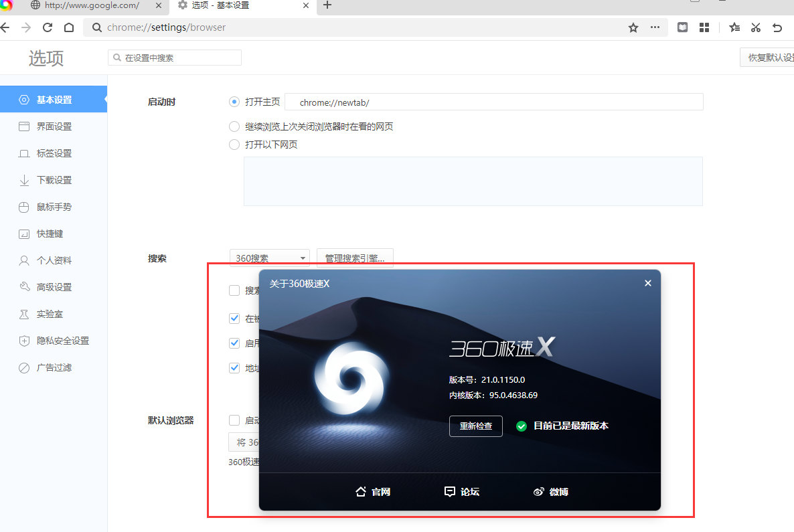This screenshot has height=532, width=794.
Task: Click the 360 swirl logo in dialog
Action: (x=351, y=378)
